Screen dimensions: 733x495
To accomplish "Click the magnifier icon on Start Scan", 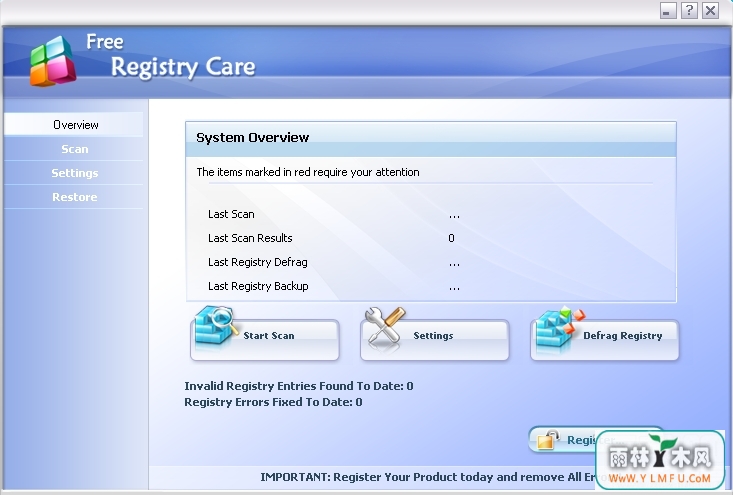I will 214,328.
